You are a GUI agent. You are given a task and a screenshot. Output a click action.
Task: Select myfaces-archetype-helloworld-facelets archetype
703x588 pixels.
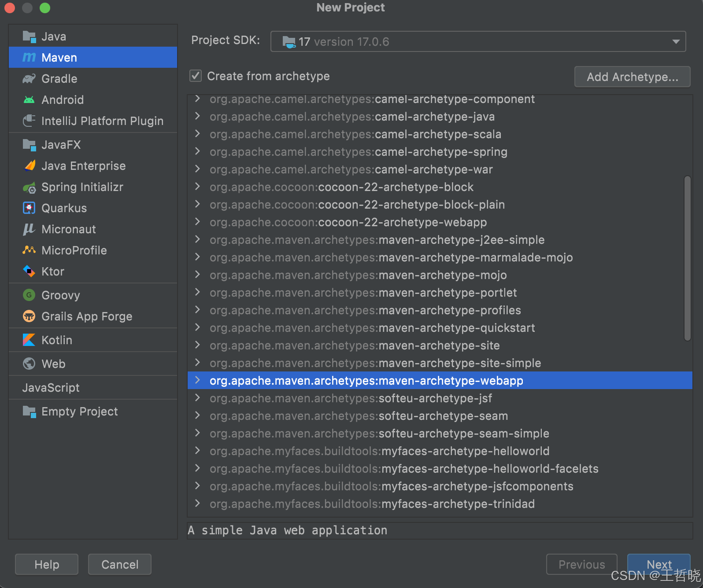point(440,469)
